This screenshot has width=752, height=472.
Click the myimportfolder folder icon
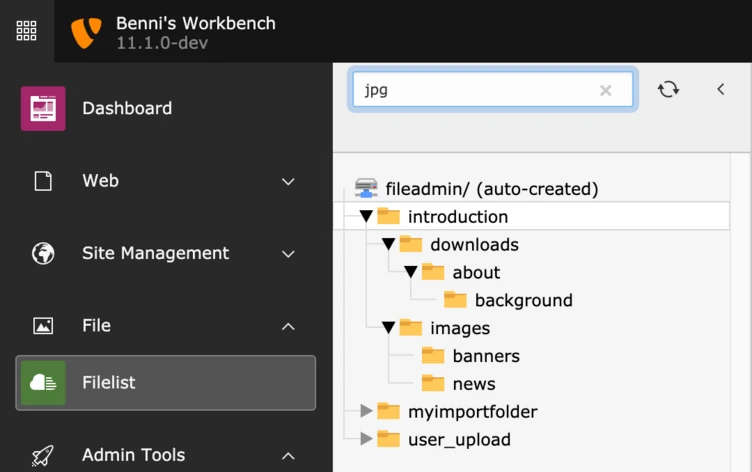388,411
